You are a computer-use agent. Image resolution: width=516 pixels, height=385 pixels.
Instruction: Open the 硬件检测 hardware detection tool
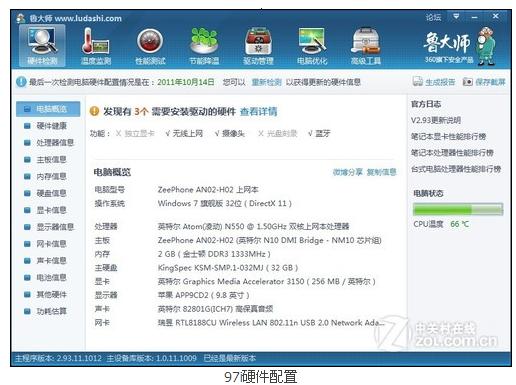click(x=42, y=46)
